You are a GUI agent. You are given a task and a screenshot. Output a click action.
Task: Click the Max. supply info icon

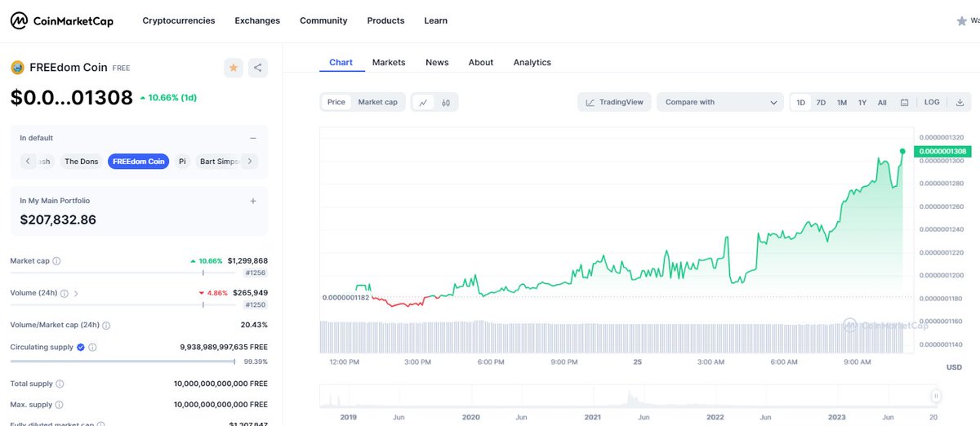pyautogui.click(x=60, y=405)
